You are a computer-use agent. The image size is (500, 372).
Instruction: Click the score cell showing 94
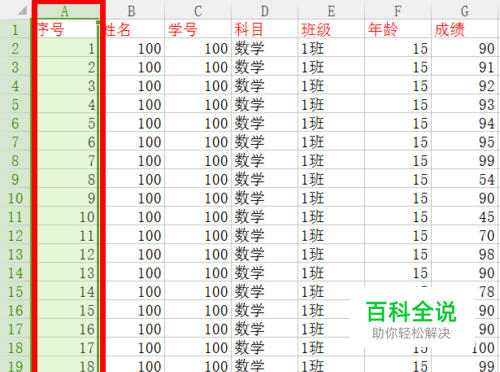(x=465, y=123)
